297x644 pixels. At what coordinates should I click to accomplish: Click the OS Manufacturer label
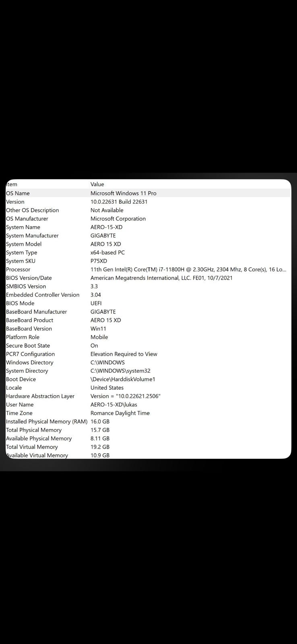click(27, 219)
